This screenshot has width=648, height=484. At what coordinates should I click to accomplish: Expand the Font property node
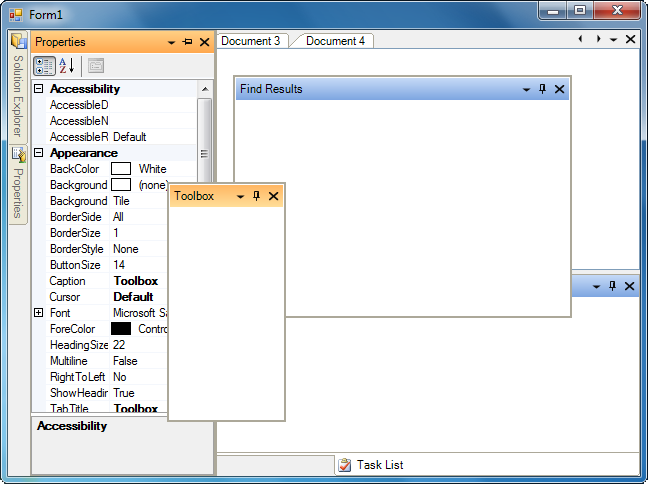click(x=39, y=313)
